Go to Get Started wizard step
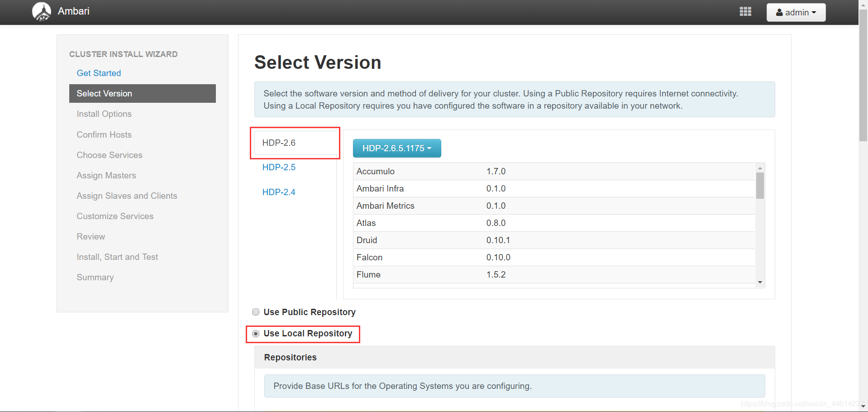The height and width of the screenshot is (412, 868). pyautogui.click(x=99, y=73)
